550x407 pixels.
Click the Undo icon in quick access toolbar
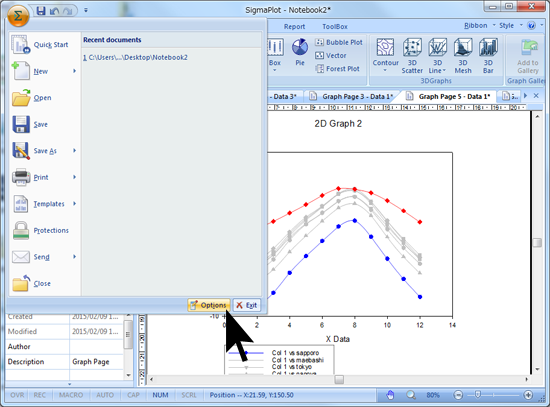coord(54,11)
